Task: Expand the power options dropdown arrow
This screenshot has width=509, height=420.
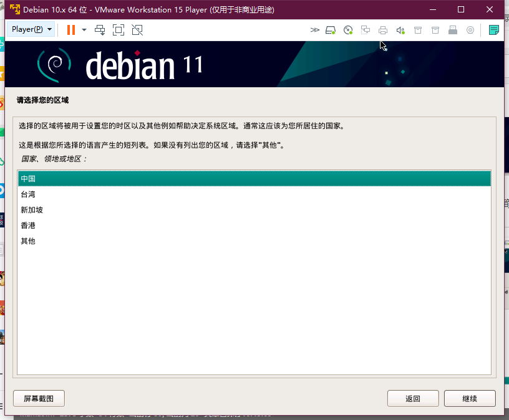Action: tap(84, 30)
